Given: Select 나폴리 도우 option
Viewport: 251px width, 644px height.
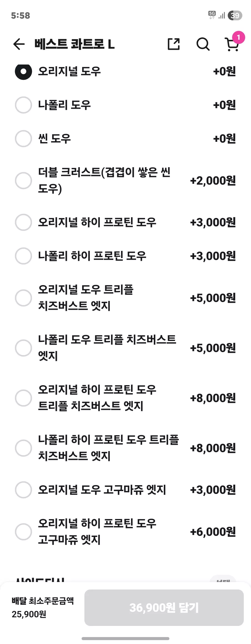Looking at the screenshot, I should pos(125,105).
